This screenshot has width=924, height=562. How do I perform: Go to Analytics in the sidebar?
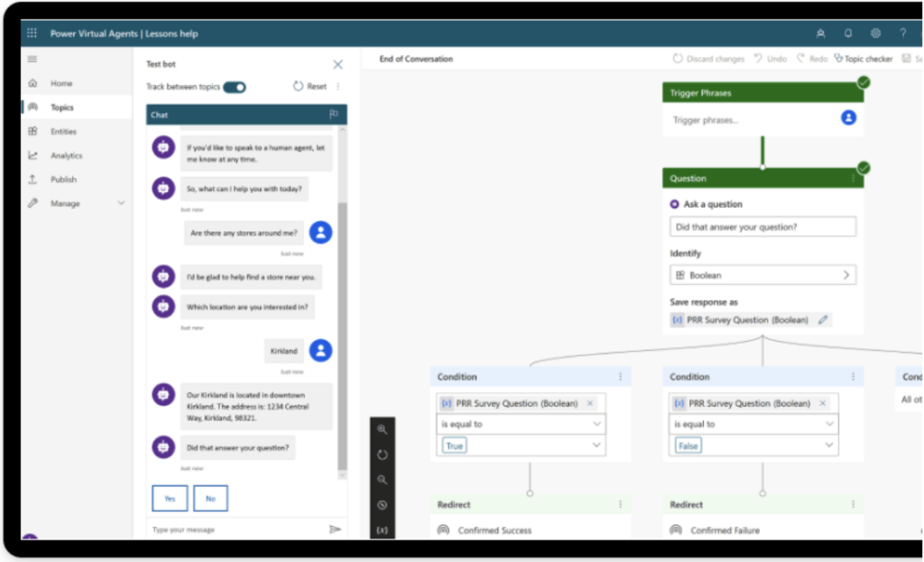pos(66,155)
